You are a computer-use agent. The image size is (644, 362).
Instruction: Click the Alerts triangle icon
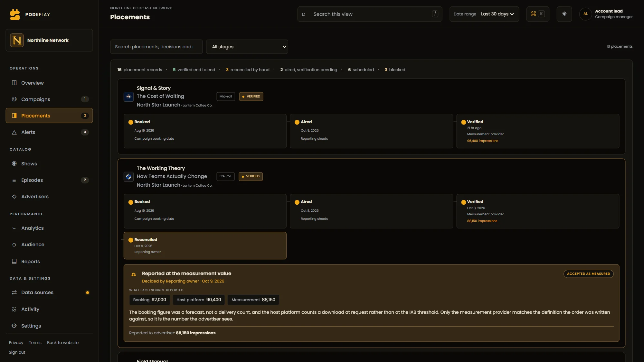point(14,132)
